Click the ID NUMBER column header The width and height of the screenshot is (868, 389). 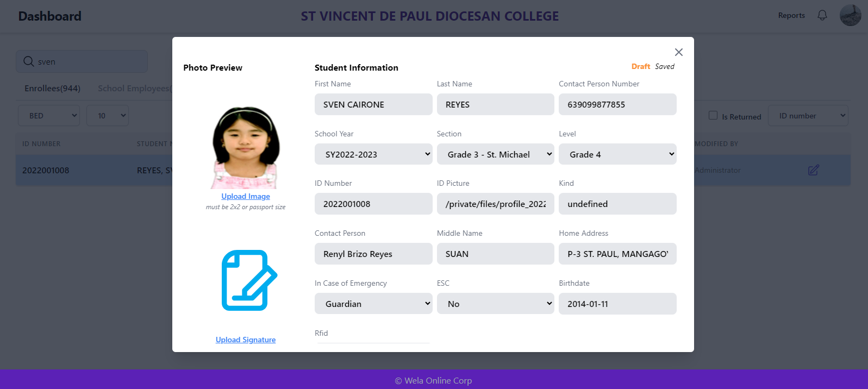[41, 144]
